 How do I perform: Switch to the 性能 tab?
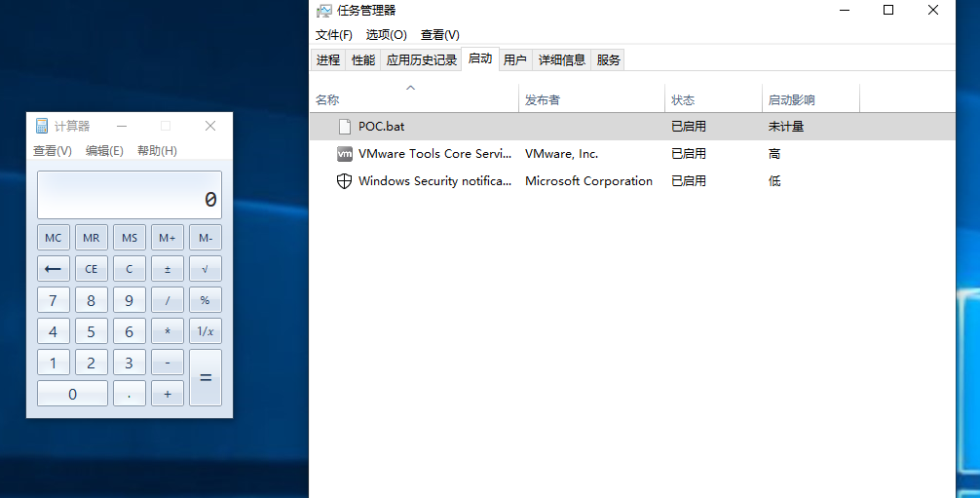(x=363, y=60)
